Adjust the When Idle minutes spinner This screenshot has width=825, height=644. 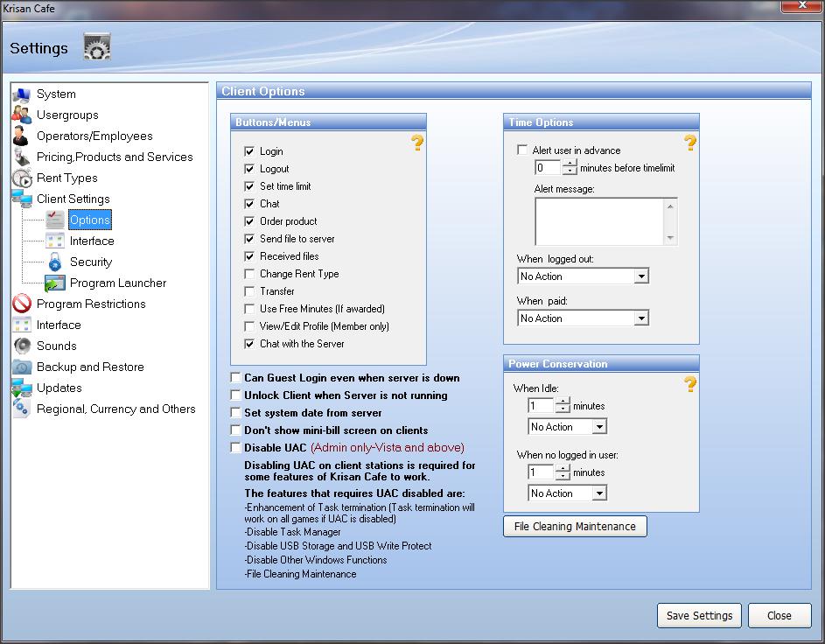pyautogui.click(x=563, y=406)
